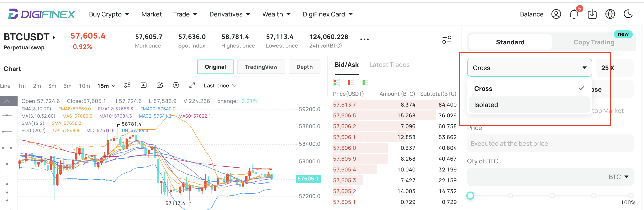Select the Depth chart view
This screenshot has width=644, height=210.
coord(304,67)
